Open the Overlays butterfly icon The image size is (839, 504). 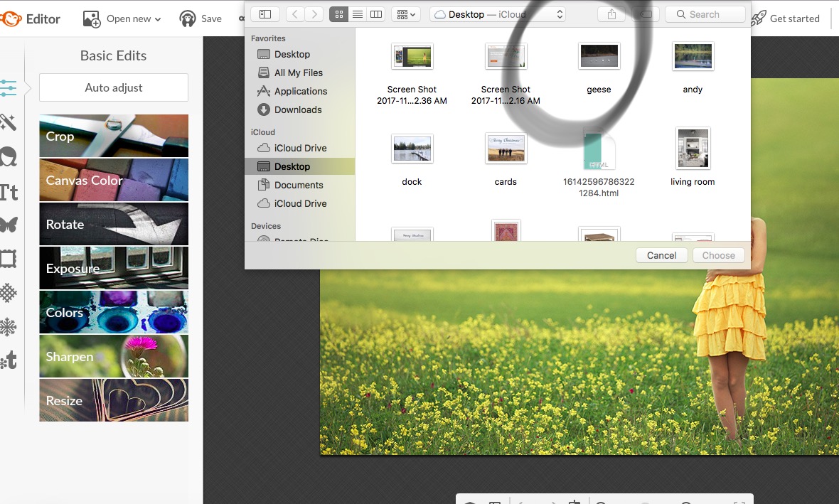click(9, 225)
